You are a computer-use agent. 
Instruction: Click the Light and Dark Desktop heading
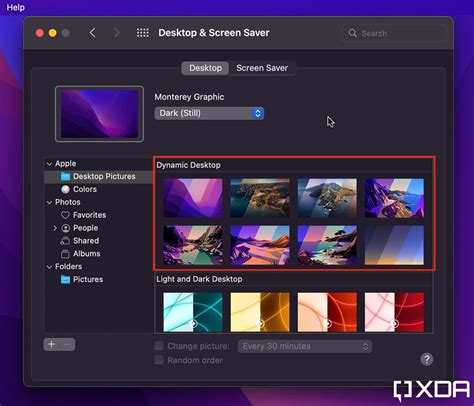[x=199, y=279]
